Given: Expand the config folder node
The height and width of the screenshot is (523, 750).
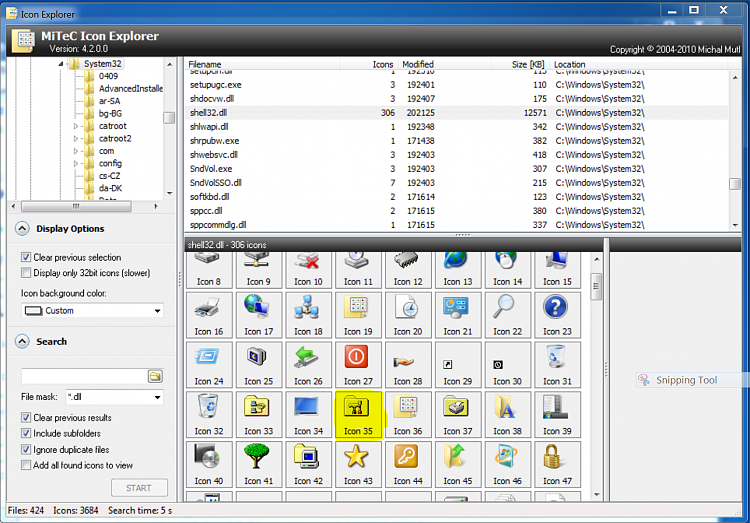Looking at the screenshot, I should point(76,164).
